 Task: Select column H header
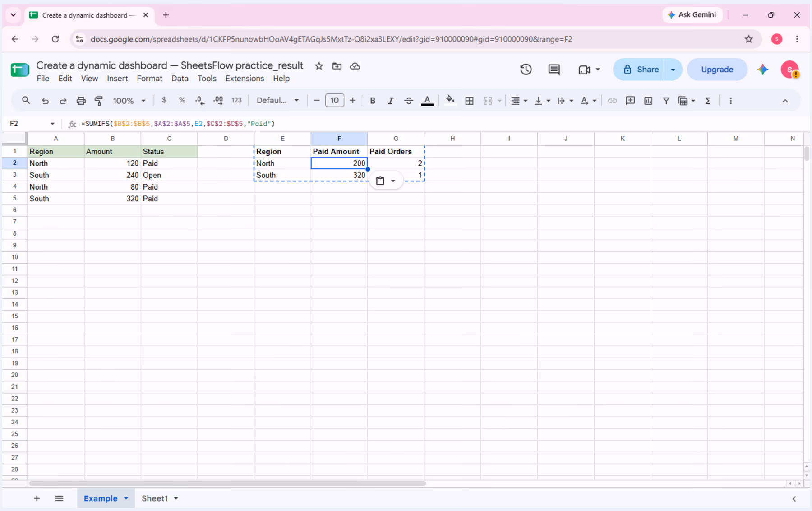pos(452,139)
